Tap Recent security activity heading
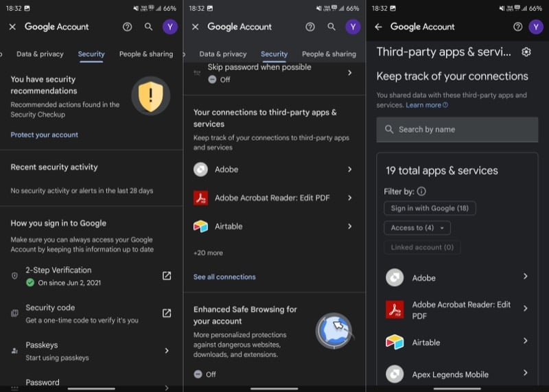549x392 pixels. click(54, 167)
